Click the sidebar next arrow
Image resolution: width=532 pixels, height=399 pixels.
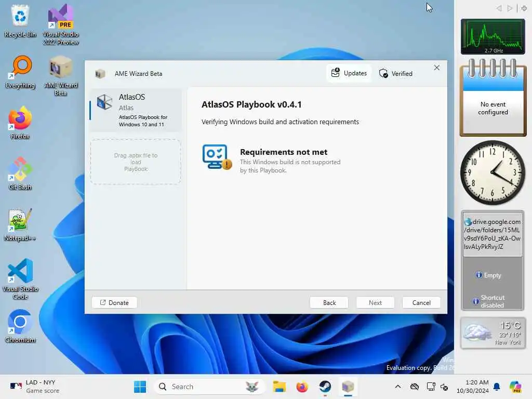pyautogui.click(x=510, y=8)
